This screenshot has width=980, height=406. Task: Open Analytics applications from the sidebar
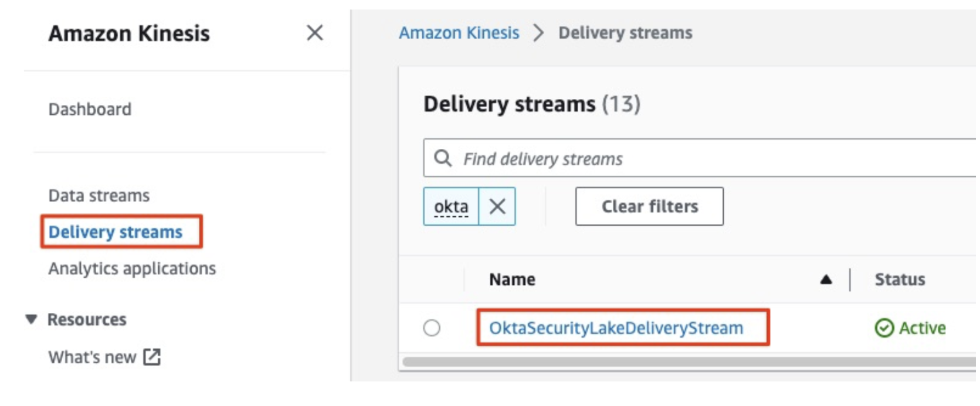[x=133, y=268]
